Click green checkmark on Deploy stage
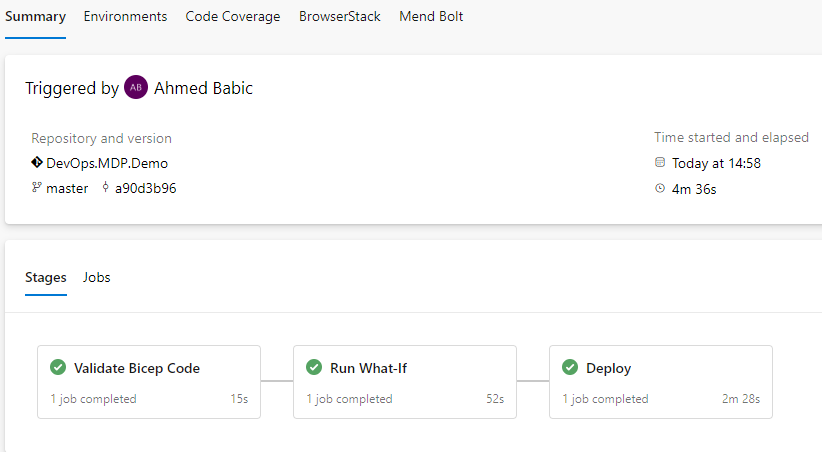This screenshot has width=822, height=452. pyautogui.click(x=570, y=368)
